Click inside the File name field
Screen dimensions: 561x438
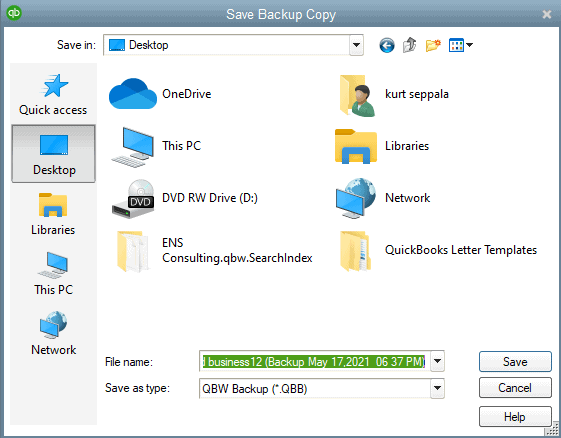coord(315,362)
